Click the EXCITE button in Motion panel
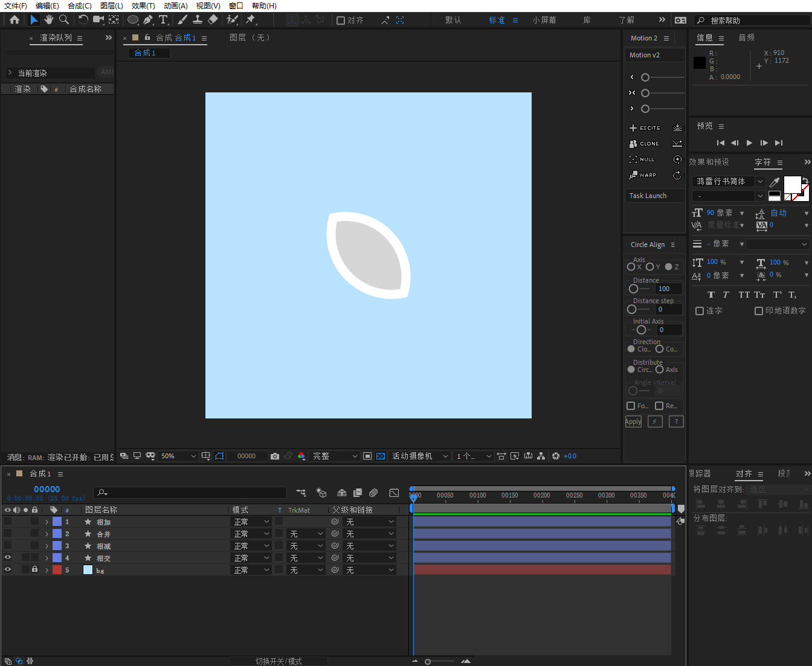812x666 pixels. coord(645,128)
